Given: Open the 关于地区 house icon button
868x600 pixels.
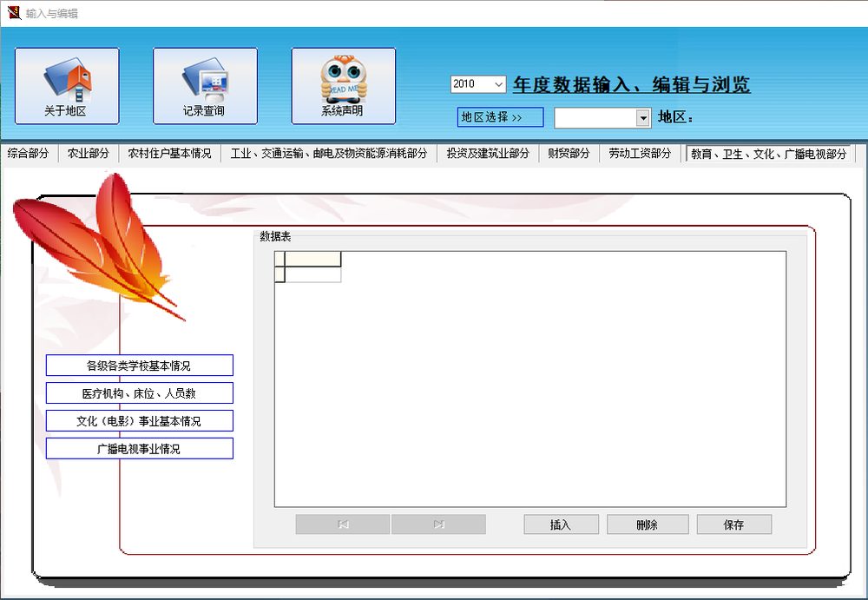Looking at the screenshot, I should [x=67, y=86].
